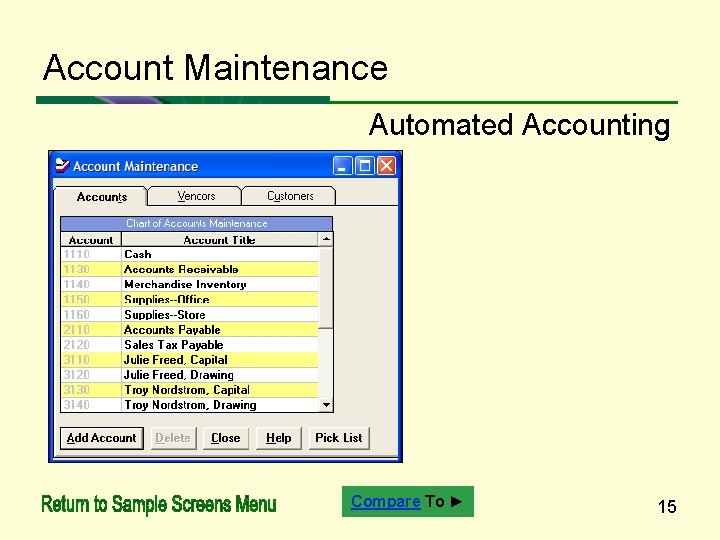This screenshot has height=540, width=720.
Task: Click the Delete button
Action: point(173,438)
